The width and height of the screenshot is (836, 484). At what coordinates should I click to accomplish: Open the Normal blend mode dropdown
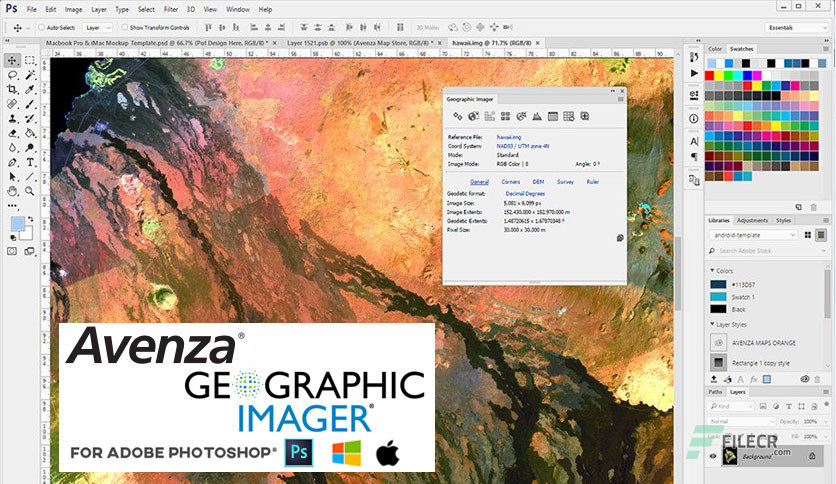[741, 421]
